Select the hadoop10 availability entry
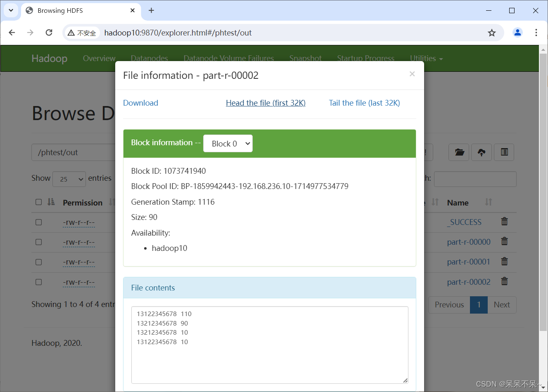The width and height of the screenshot is (548, 392). 169,248
